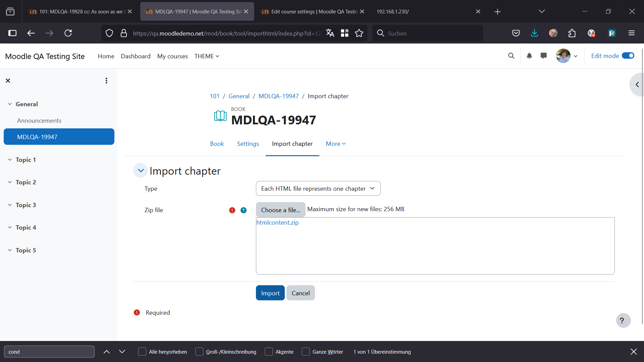Open the course index three-dot menu

click(106, 81)
